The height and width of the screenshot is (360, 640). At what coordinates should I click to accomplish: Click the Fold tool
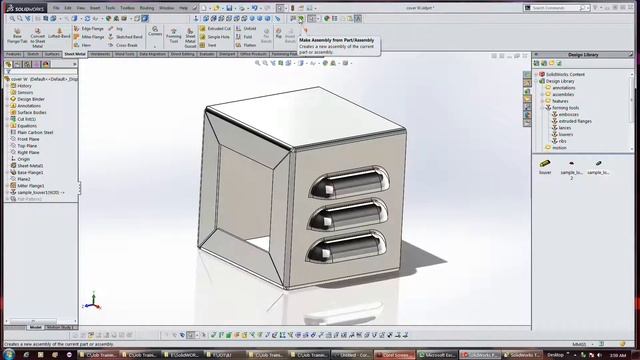(x=244, y=37)
